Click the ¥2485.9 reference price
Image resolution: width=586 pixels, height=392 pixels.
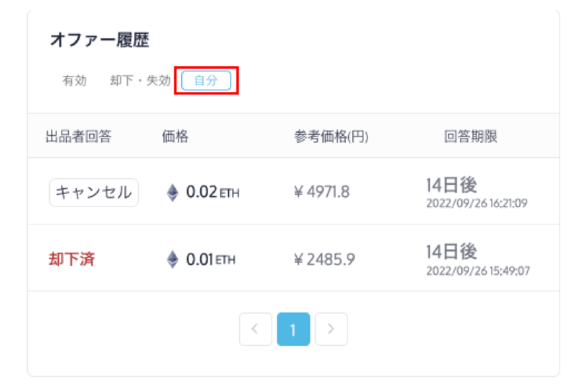coord(324,259)
